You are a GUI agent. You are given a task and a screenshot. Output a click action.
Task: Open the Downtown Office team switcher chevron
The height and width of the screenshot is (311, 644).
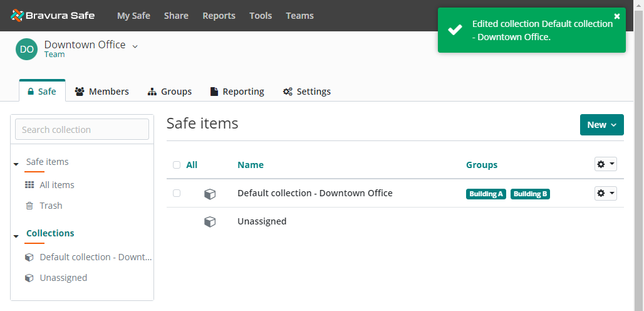[x=135, y=46]
